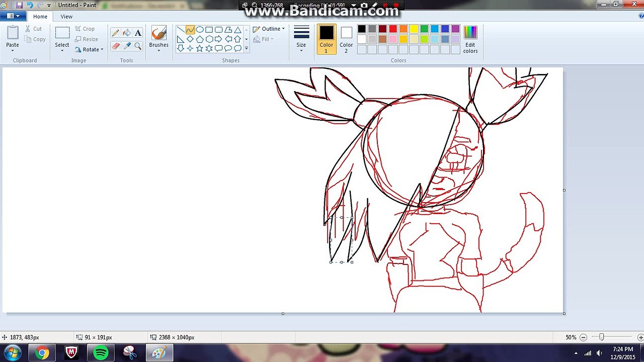
Task: Choose the Polygon shape
Action: pos(228,30)
